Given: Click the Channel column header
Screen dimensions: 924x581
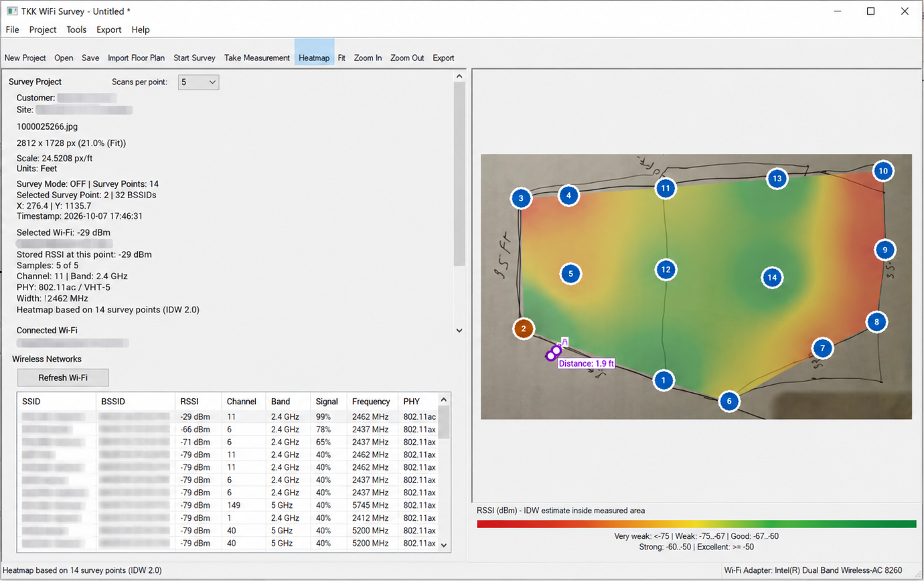Looking at the screenshot, I should point(244,402).
